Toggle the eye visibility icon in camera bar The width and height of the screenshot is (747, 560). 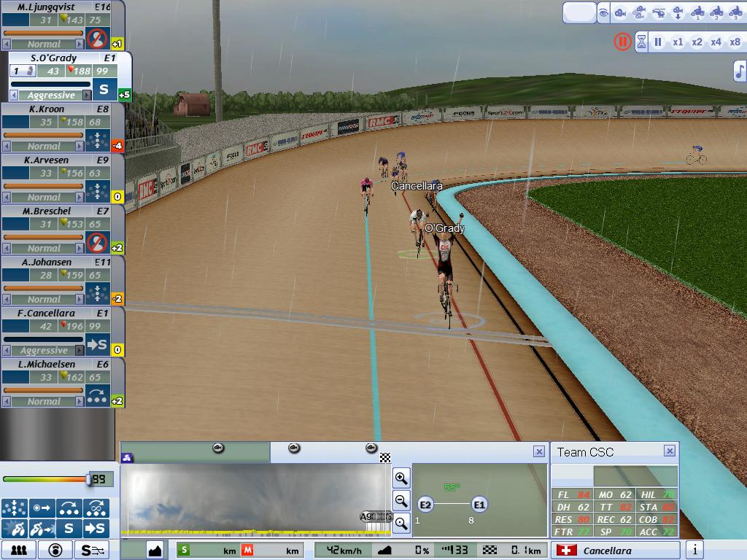point(603,12)
